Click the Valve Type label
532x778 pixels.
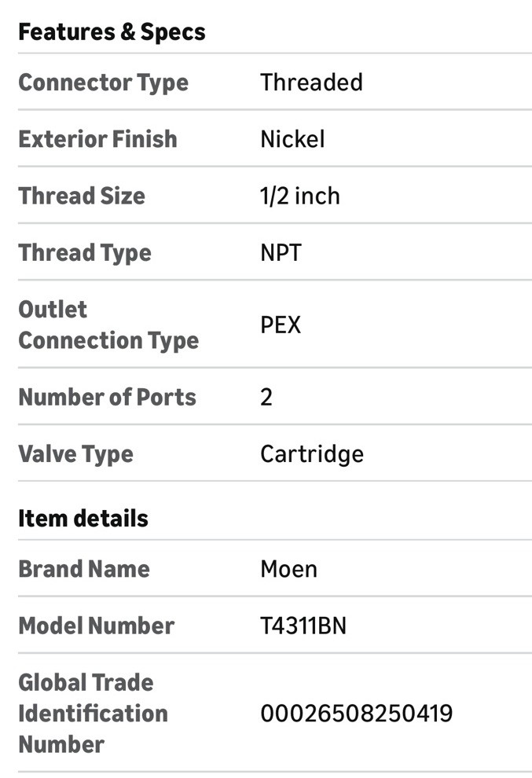point(76,455)
